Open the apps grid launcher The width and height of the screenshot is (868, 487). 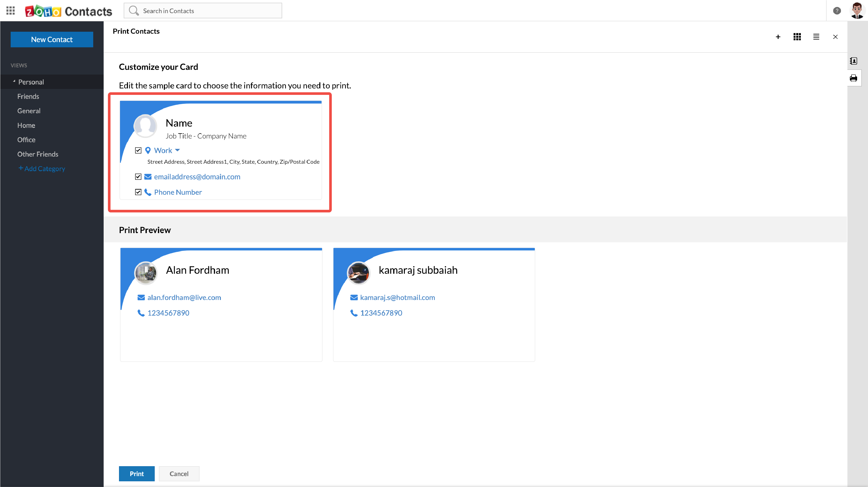click(10, 11)
